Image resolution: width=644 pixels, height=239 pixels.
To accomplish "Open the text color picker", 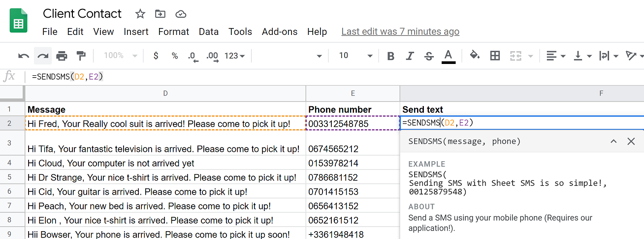I will (448, 56).
